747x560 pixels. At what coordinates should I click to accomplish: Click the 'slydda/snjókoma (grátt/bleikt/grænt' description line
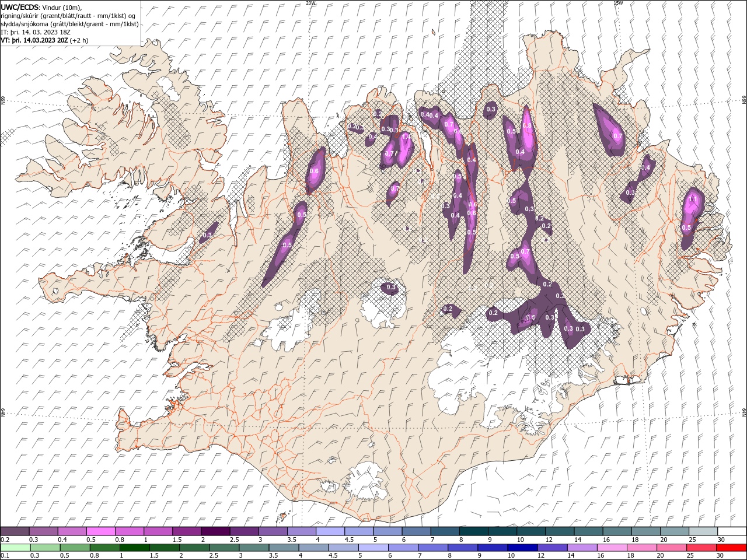[70, 24]
